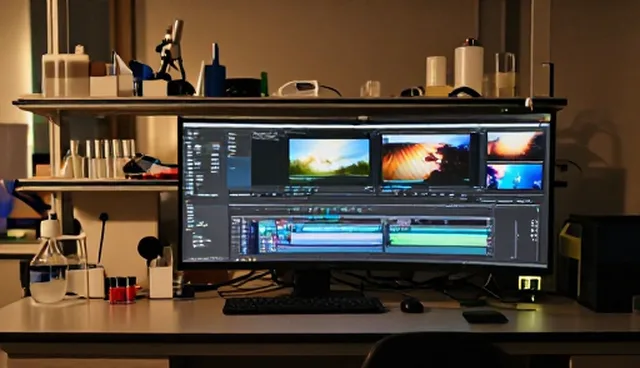The width and height of the screenshot is (640, 368).
Task: Select the pale white-blue clip in the timeline
Action: pos(336,238)
